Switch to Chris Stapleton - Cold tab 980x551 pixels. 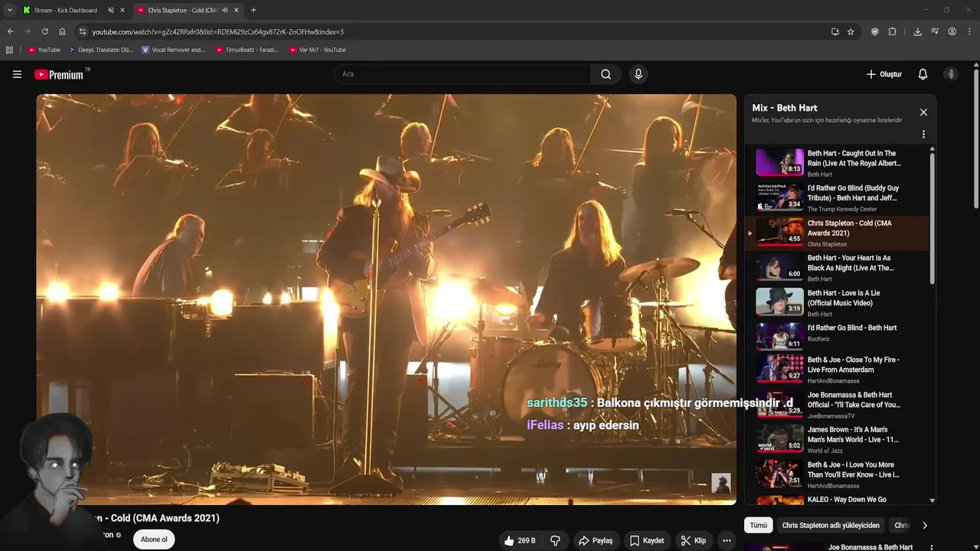click(182, 10)
